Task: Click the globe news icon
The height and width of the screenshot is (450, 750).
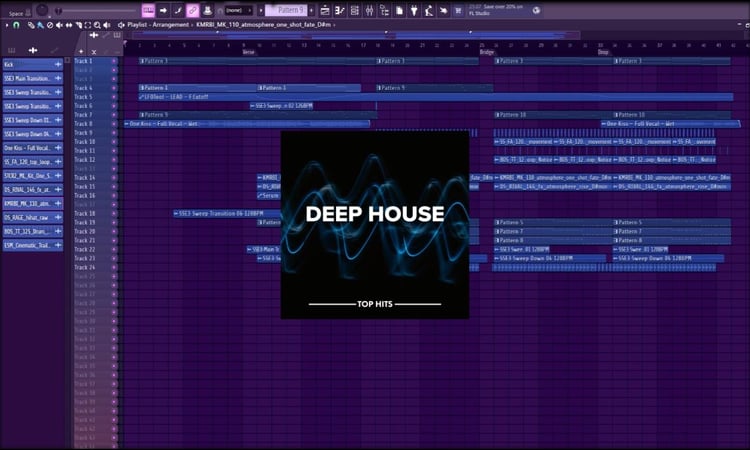Action: pos(536,10)
